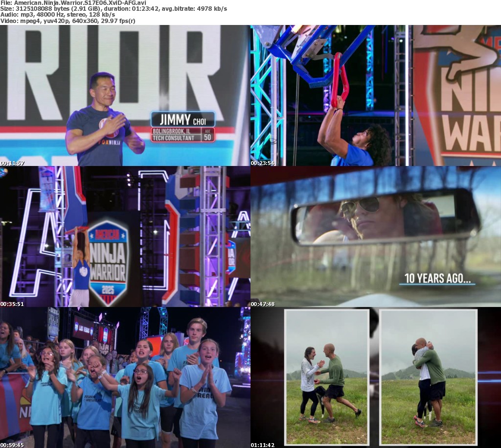
Task: Click the 00:47:48 timestamp label
Action: click(263, 304)
